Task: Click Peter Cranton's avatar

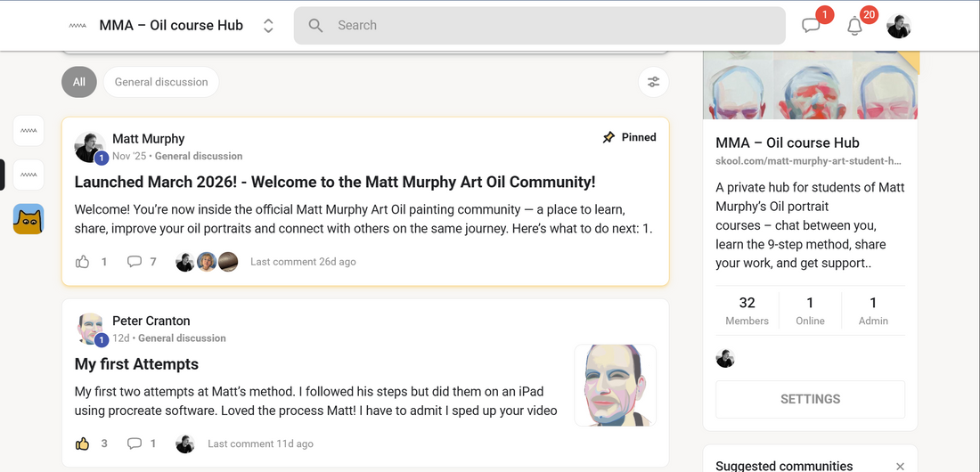Action: point(90,330)
